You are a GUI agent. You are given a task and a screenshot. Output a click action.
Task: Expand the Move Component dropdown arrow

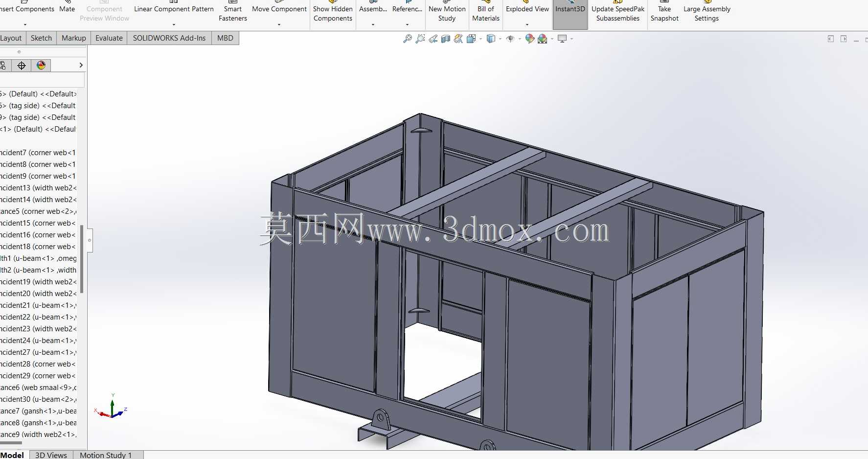[x=279, y=24]
